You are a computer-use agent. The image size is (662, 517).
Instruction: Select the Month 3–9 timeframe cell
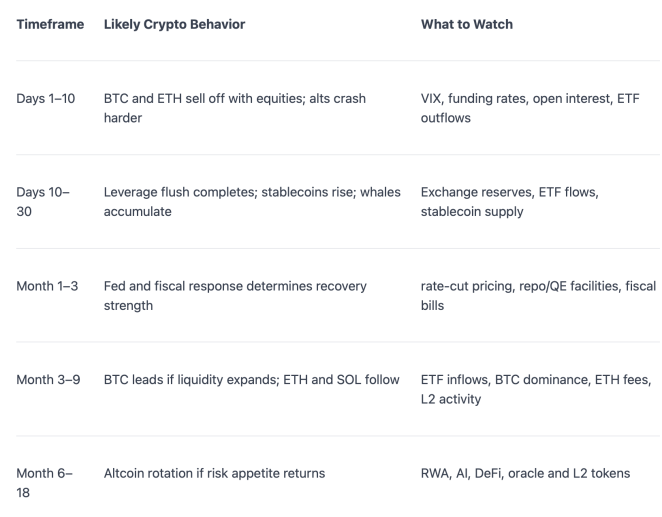48,380
